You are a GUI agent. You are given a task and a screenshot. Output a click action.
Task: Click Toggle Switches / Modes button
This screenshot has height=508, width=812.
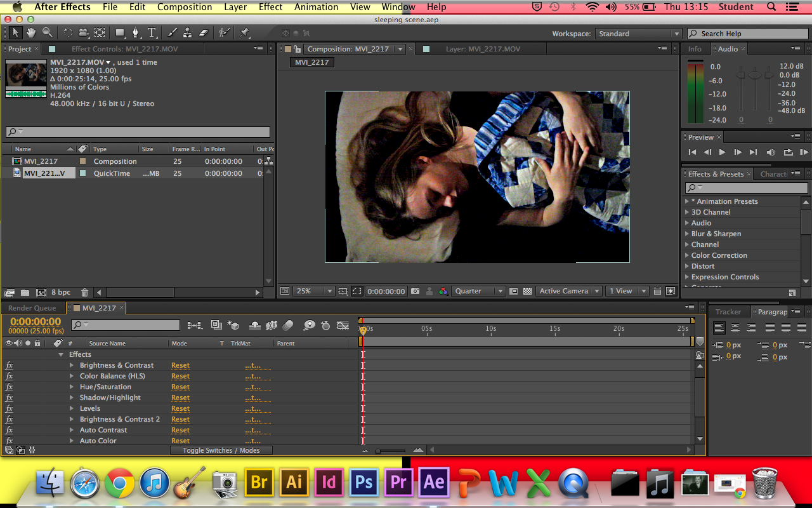click(x=221, y=450)
